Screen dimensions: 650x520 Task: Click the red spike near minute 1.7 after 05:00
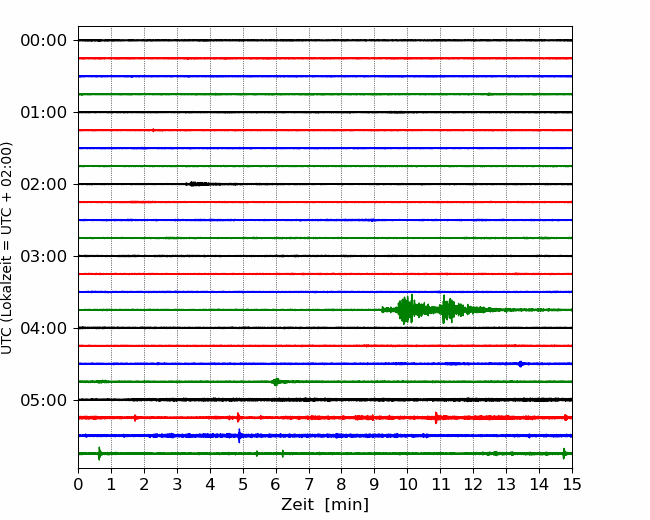(x=135, y=418)
